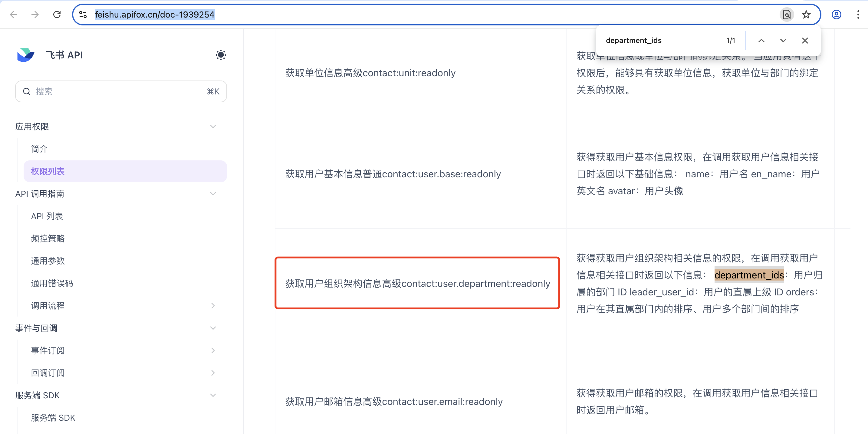Collapse the 应用权限 section
Image resolution: width=868 pixels, height=434 pixels.
tap(213, 127)
